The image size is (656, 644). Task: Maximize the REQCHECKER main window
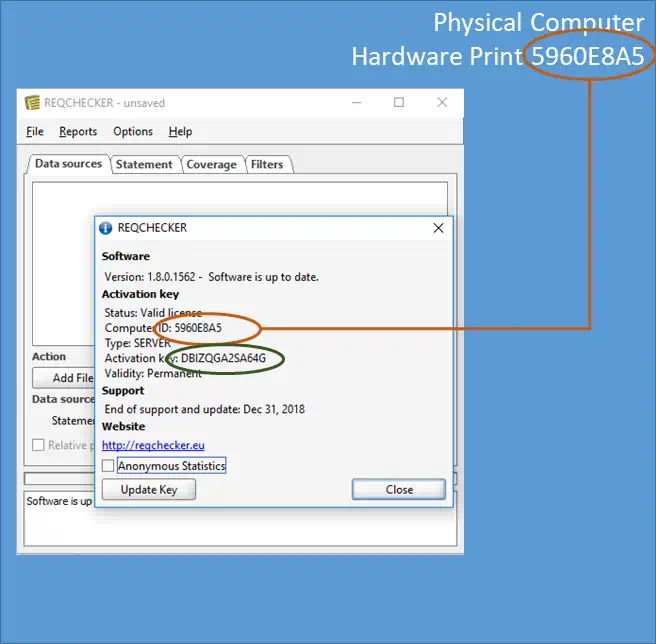point(399,103)
